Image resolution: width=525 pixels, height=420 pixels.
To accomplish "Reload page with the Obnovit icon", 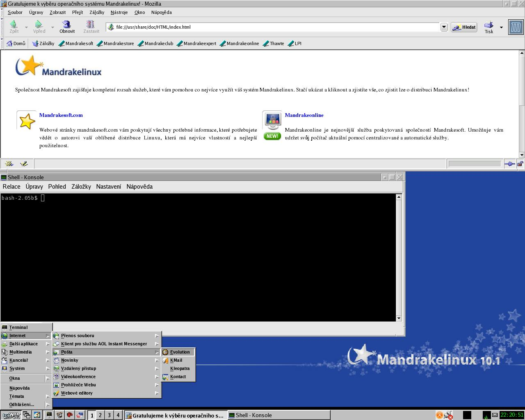I will pyautogui.click(x=66, y=24).
